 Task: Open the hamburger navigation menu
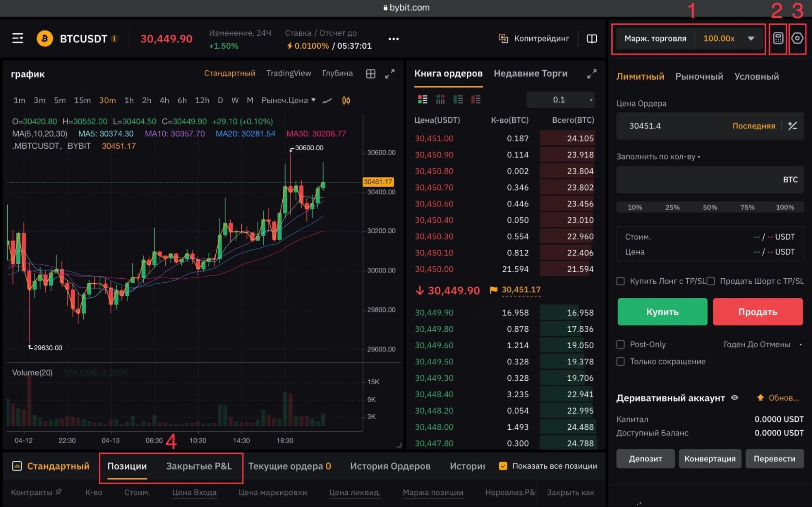coord(17,39)
